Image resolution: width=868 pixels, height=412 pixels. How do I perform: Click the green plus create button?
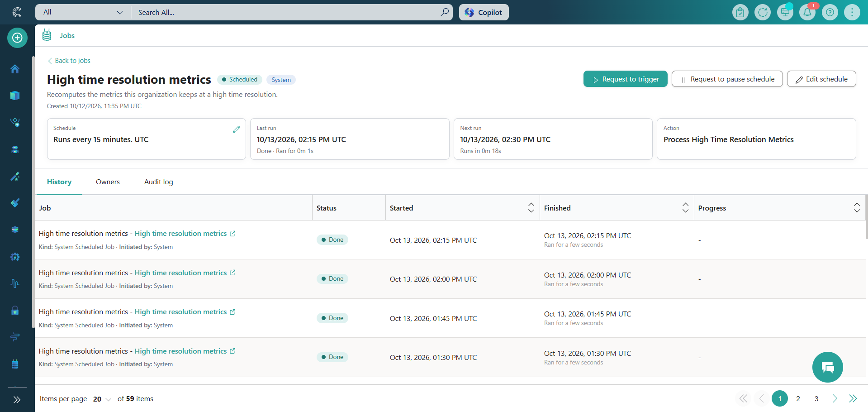coord(17,38)
